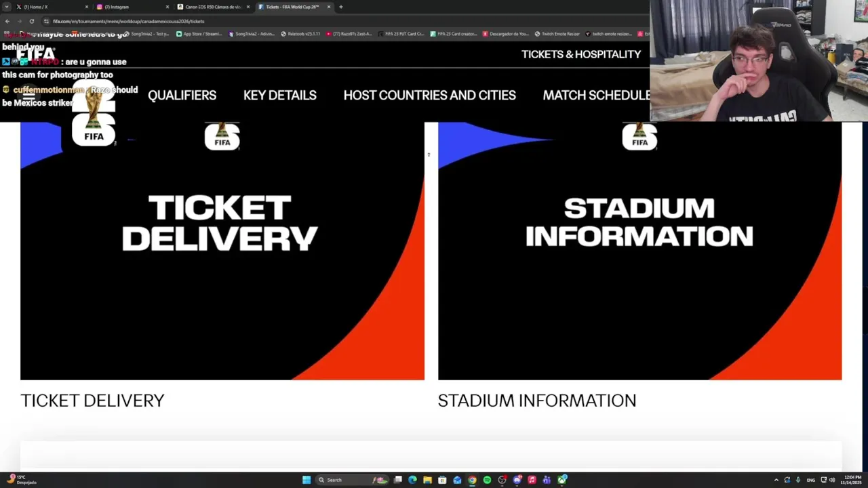Open the clock and date panel
The image size is (868, 488).
tap(852, 480)
